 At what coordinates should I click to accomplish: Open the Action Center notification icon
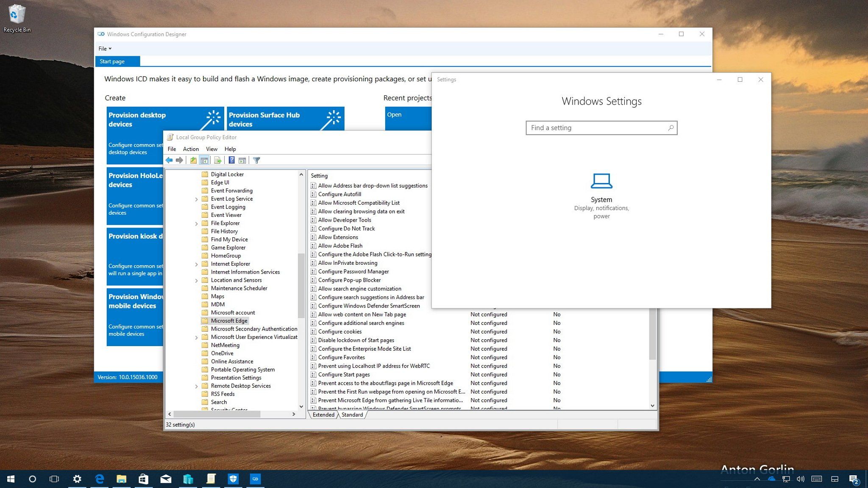click(x=854, y=479)
